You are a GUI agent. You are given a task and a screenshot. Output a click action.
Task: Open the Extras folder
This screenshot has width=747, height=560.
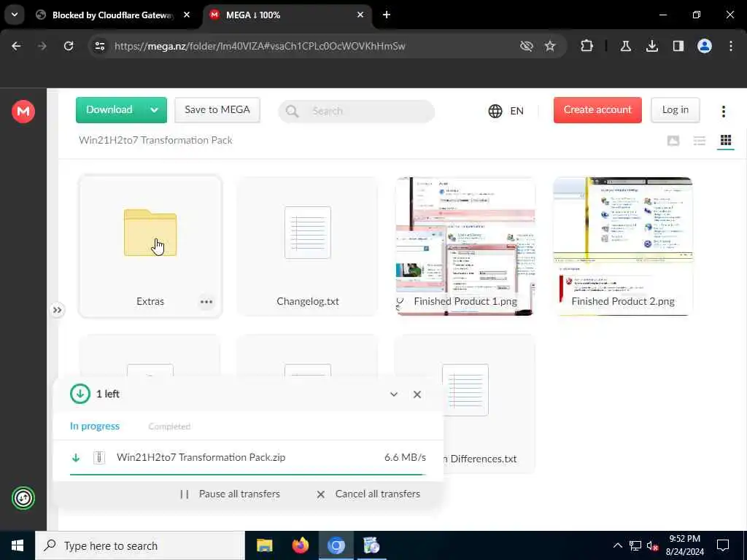tap(150, 246)
